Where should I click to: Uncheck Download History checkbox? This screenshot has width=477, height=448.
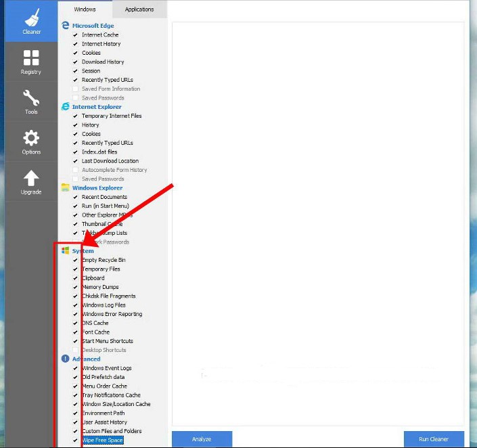point(75,62)
